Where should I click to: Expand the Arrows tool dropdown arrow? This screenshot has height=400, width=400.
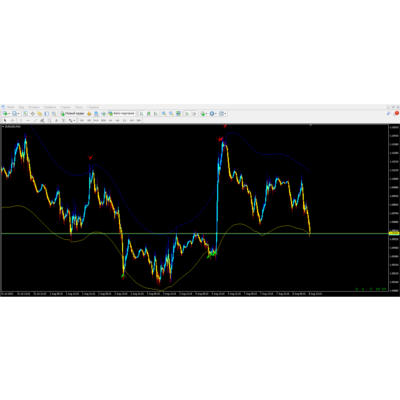coord(74,120)
